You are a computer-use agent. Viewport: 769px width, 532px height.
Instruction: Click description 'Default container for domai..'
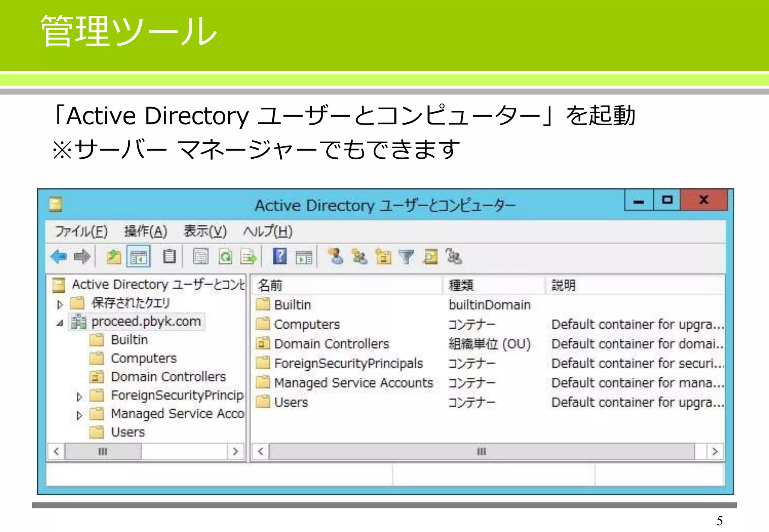coord(638,344)
